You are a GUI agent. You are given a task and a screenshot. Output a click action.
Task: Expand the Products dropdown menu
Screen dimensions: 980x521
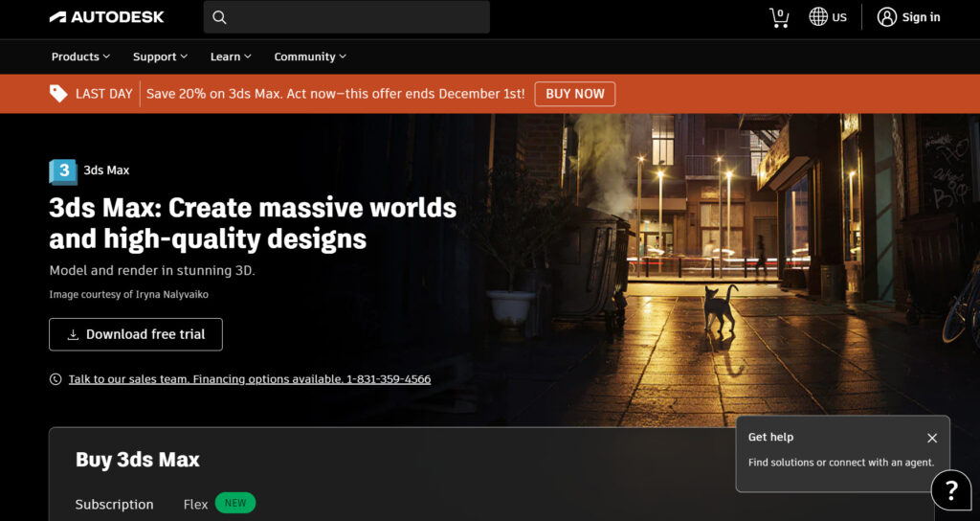[80, 57]
